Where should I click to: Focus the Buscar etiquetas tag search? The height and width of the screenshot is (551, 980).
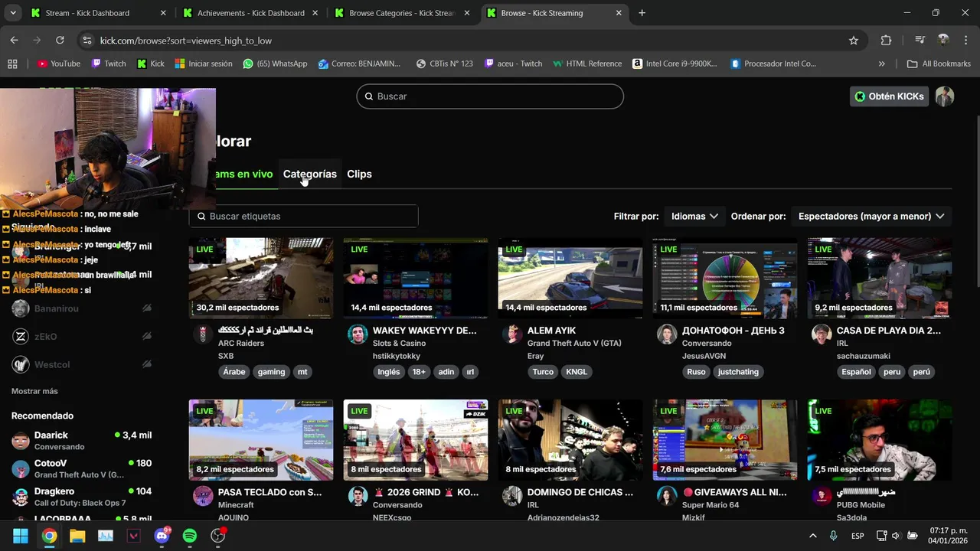(304, 216)
